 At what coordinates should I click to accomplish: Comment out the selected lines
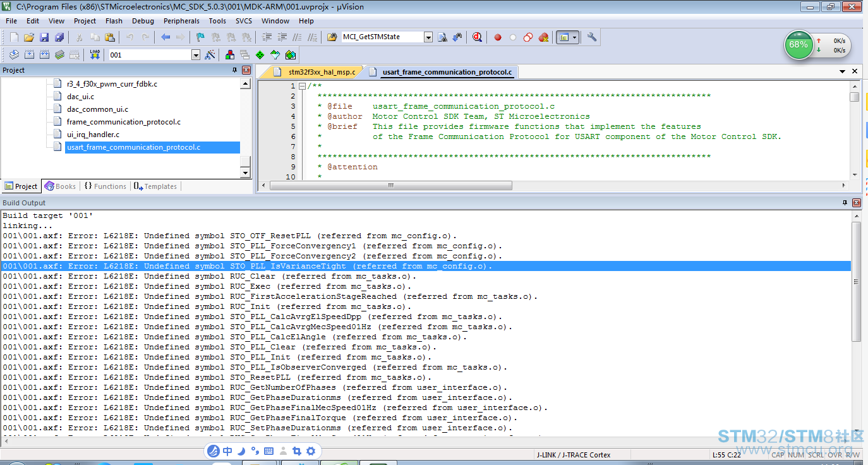point(298,37)
